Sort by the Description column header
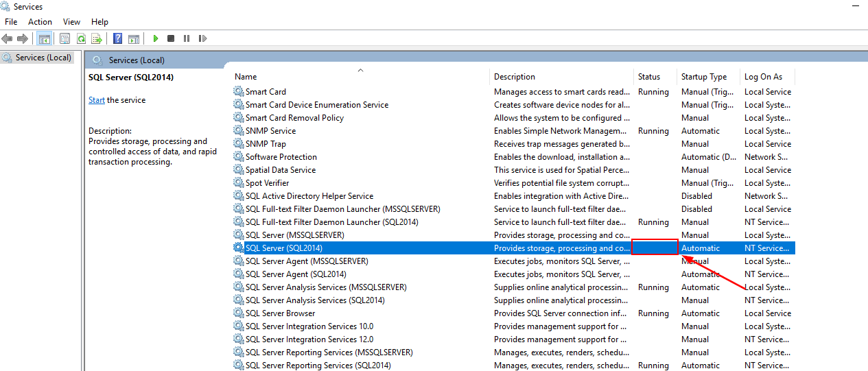This screenshot has width=868, height=371. coord(515,77)
